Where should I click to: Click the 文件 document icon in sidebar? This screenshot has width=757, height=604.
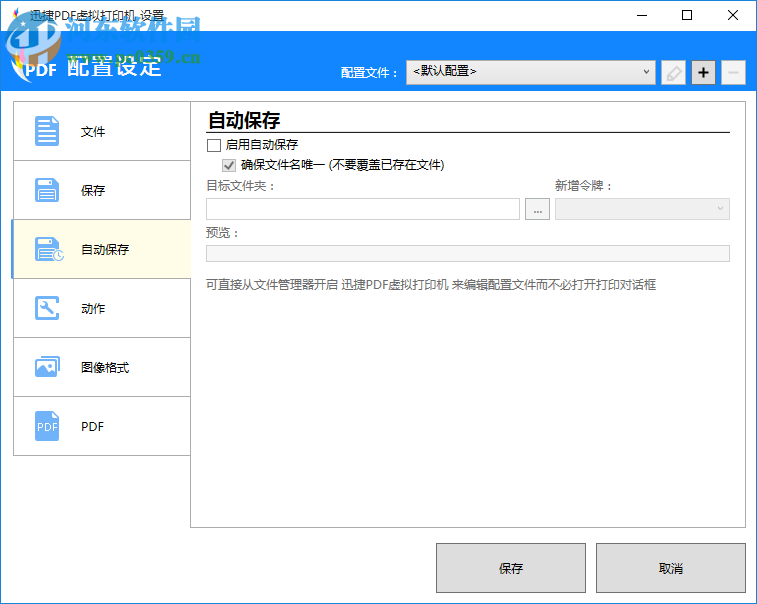(47, 131)
